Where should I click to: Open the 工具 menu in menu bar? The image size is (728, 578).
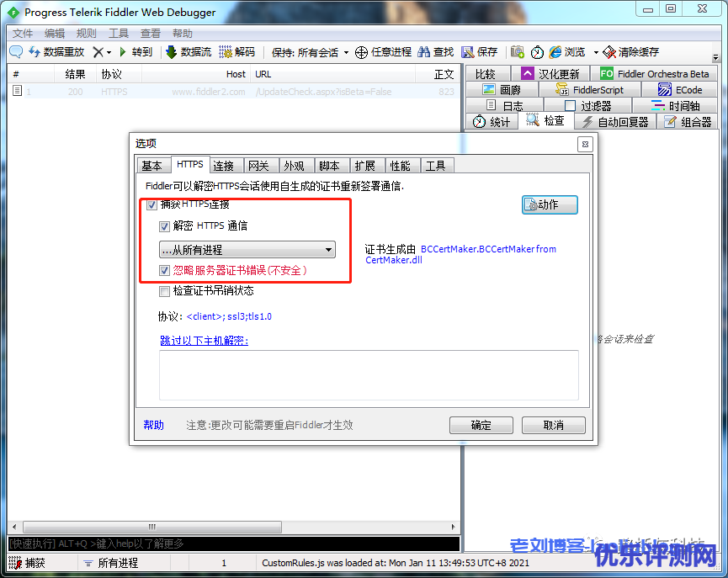(x=119, y=34)
